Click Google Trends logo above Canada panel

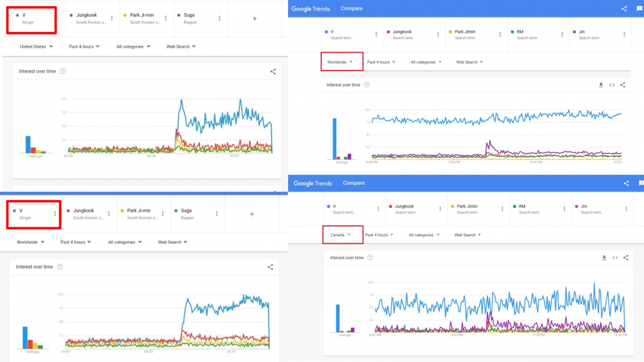point(313,184)
